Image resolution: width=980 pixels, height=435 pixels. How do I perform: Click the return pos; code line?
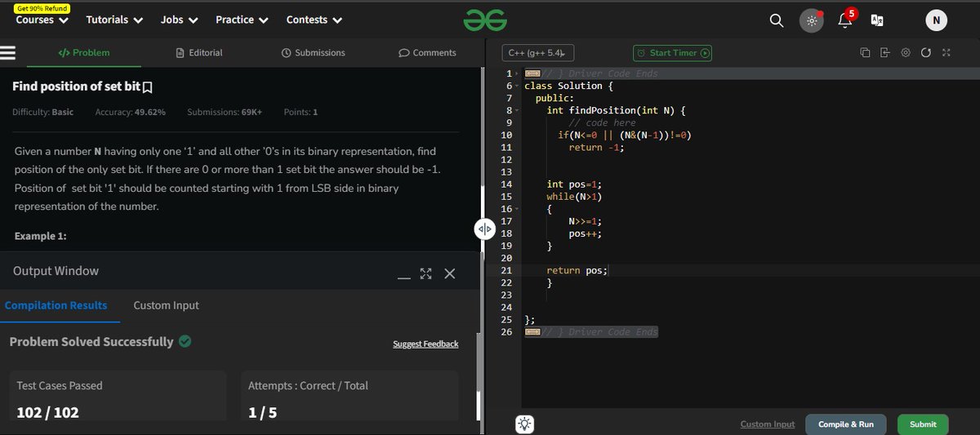(x=577, y=270)
